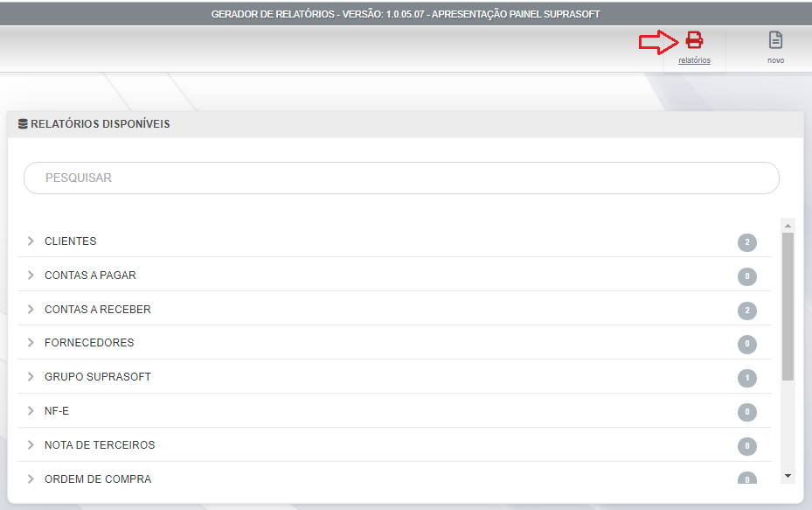Click the CLIENTES count badge

coord(746,242)
